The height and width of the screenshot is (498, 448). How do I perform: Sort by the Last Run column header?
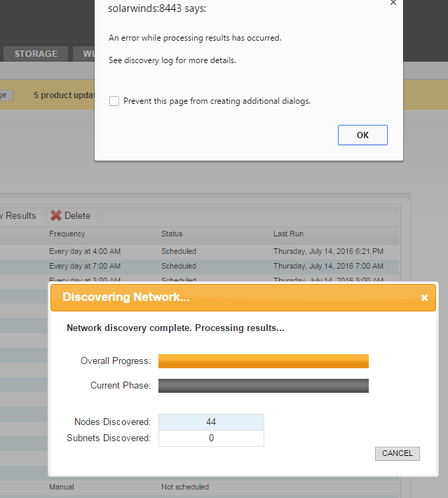tap(288, 234)
